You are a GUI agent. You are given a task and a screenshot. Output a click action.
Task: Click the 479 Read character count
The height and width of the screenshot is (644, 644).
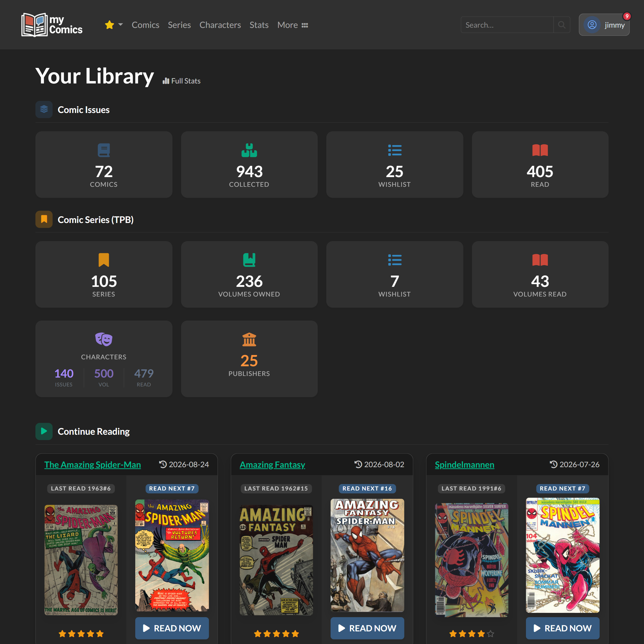[144, 377]
